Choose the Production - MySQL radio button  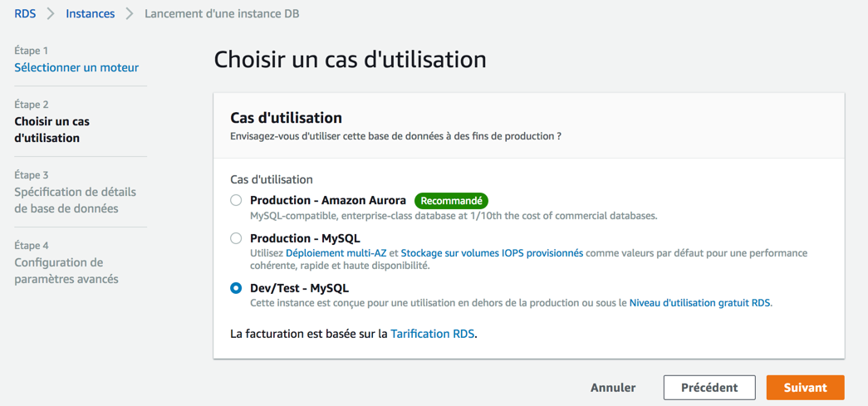[237, 238]
